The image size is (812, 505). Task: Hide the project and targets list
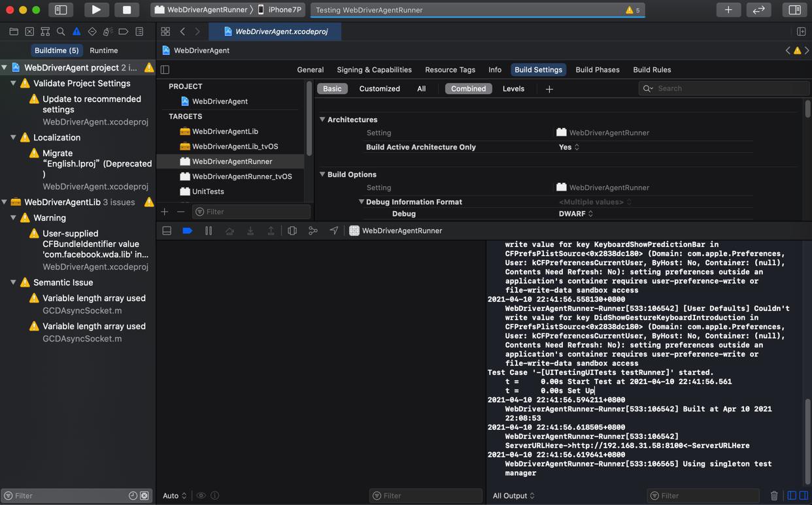click(x=165, y=70)
